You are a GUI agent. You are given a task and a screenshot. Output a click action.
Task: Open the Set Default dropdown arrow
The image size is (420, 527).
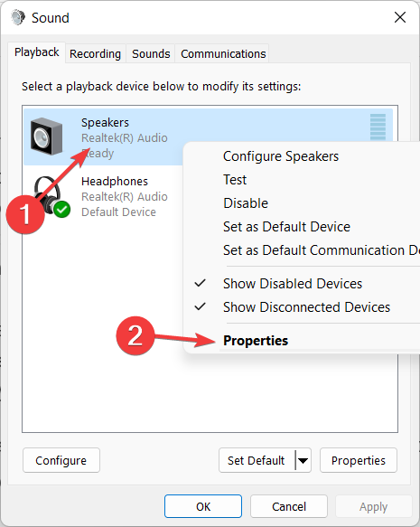click(303, 460)
